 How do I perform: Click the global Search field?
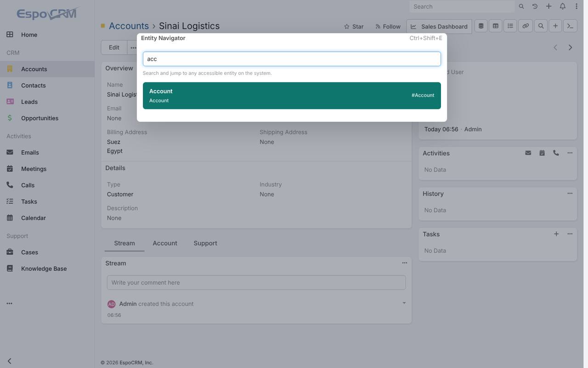[462, 6]
